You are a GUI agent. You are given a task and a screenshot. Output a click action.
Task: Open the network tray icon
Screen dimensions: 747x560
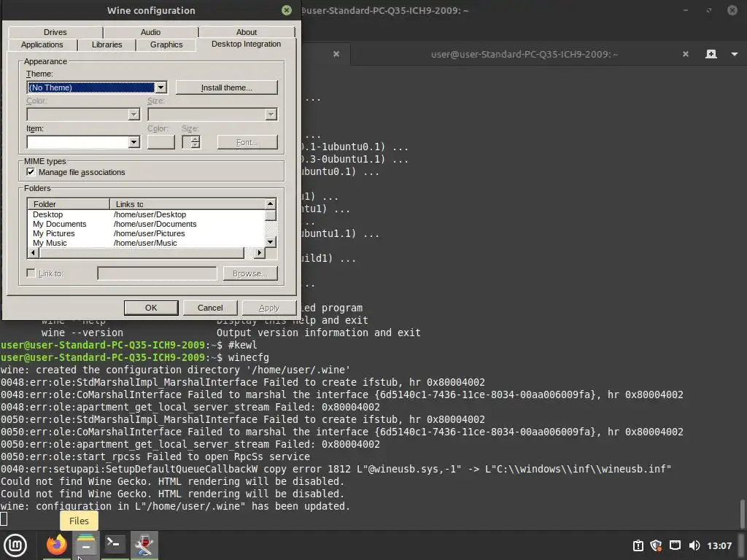[675, 545]
